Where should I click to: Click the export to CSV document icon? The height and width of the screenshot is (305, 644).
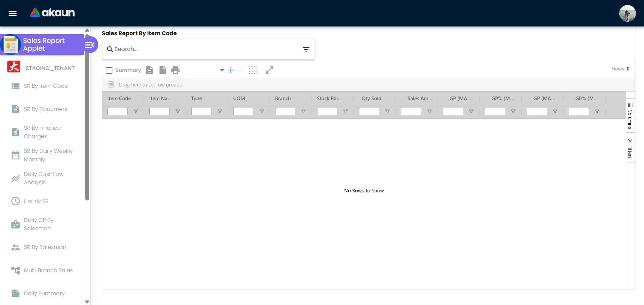coord(163,70)
